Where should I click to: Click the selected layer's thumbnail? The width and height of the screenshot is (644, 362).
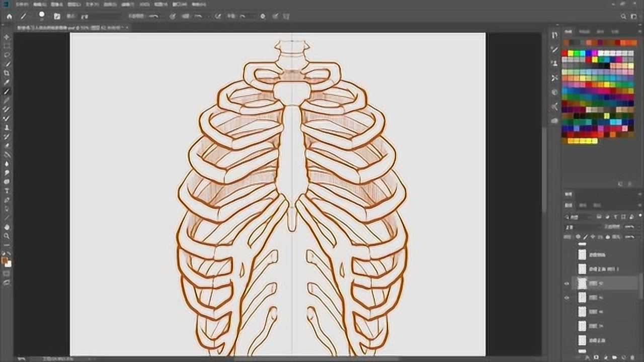(582, 284)
